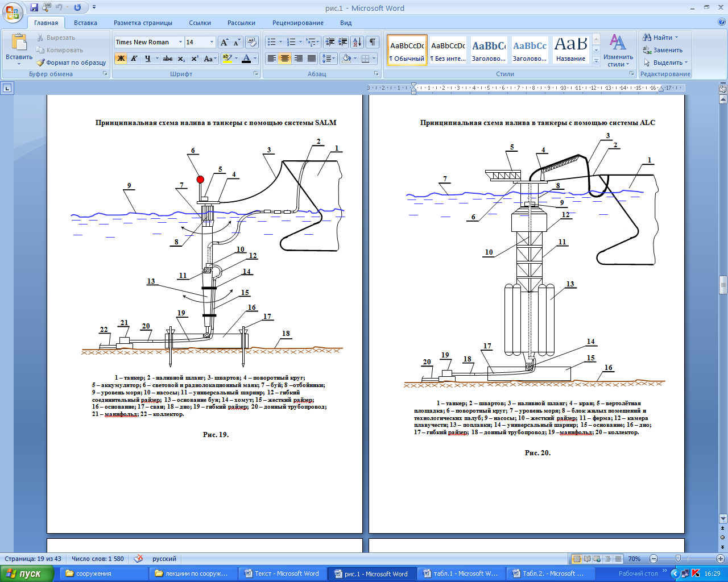Click the justify text alignment icon

coord(312,59)
